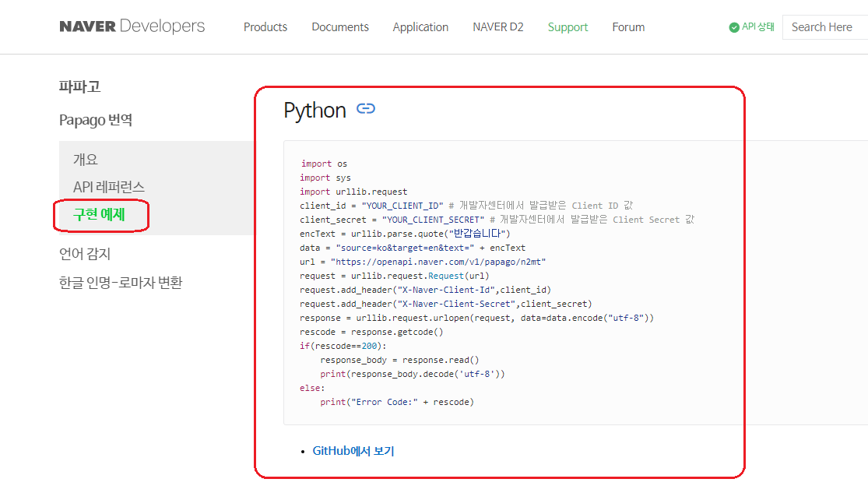Viewport: 868px width, 493px height.
Task: Go to NAVER D2
Action: (x=497, y=27)
